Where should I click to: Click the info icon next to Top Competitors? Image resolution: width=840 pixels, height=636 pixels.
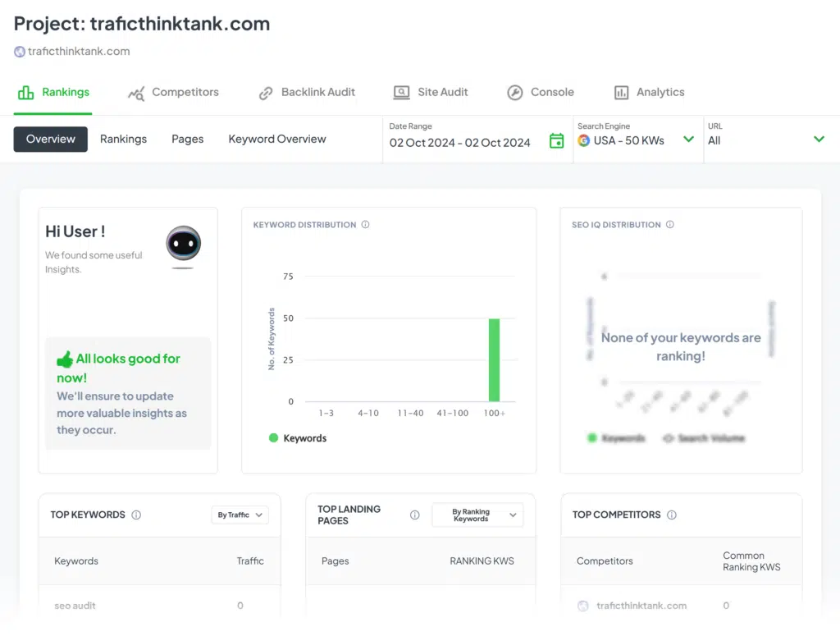click(672, 515)
